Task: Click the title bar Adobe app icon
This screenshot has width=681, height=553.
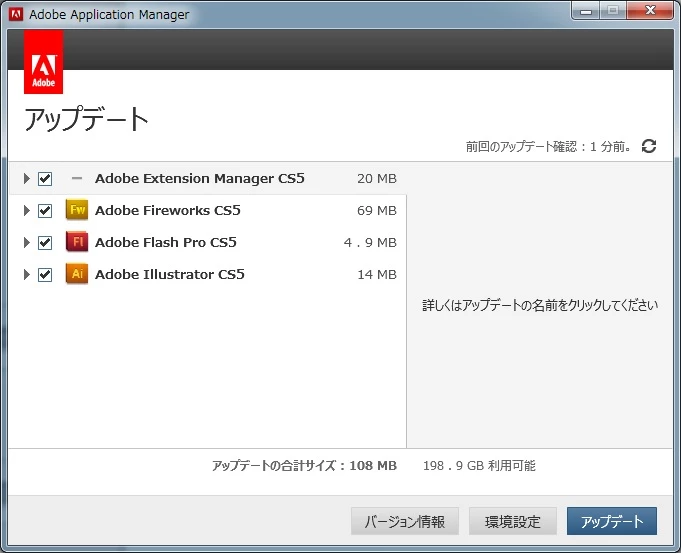Action: [16, 14]
